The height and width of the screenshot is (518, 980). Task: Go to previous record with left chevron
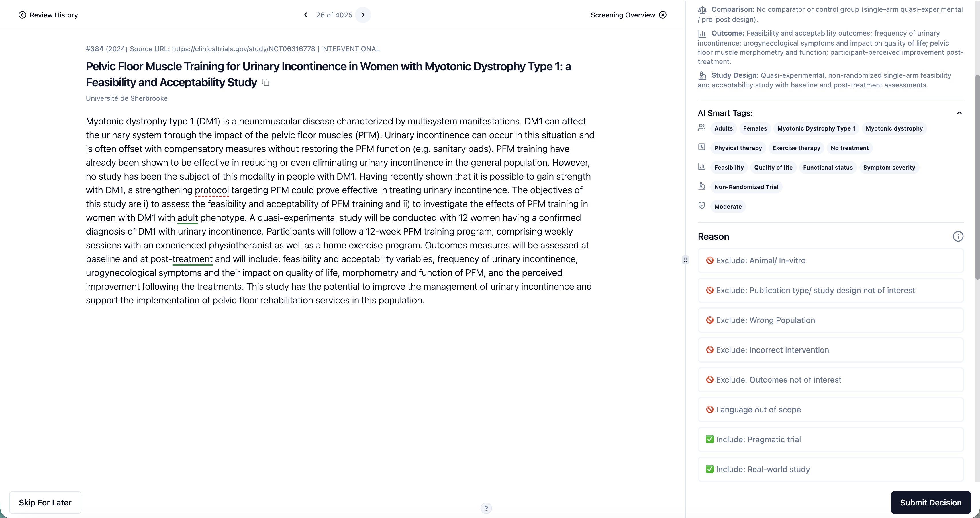pos(305,15)
